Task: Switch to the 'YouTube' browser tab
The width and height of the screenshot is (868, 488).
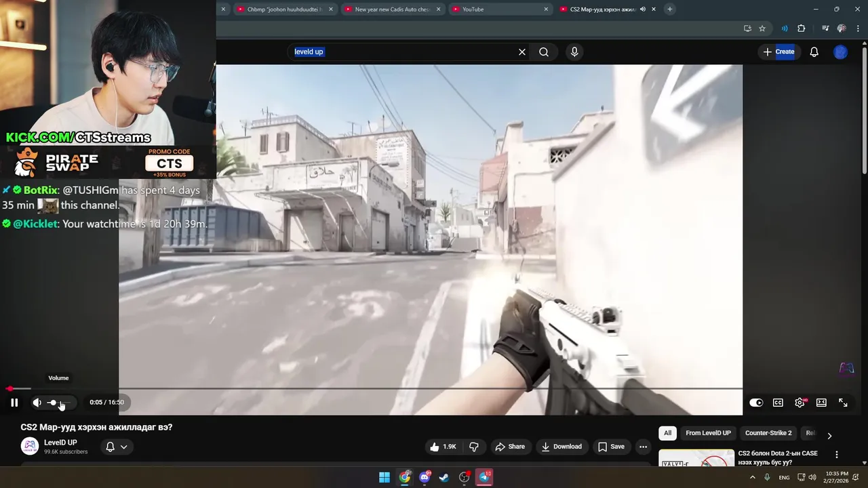Action: click(x=498, y=9)
